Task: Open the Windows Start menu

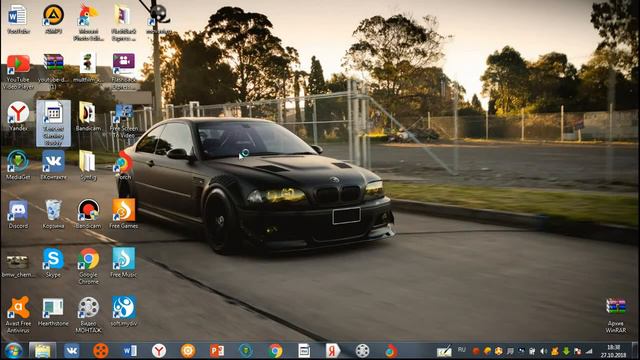Action: pyautogui.click(x=13, y=351)
